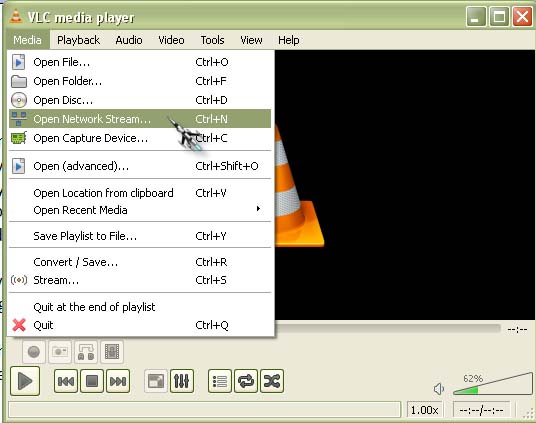Click the capture device card icon
This screenshot has width=536, height=423.
pyautogui.click(x=19, y=138)
